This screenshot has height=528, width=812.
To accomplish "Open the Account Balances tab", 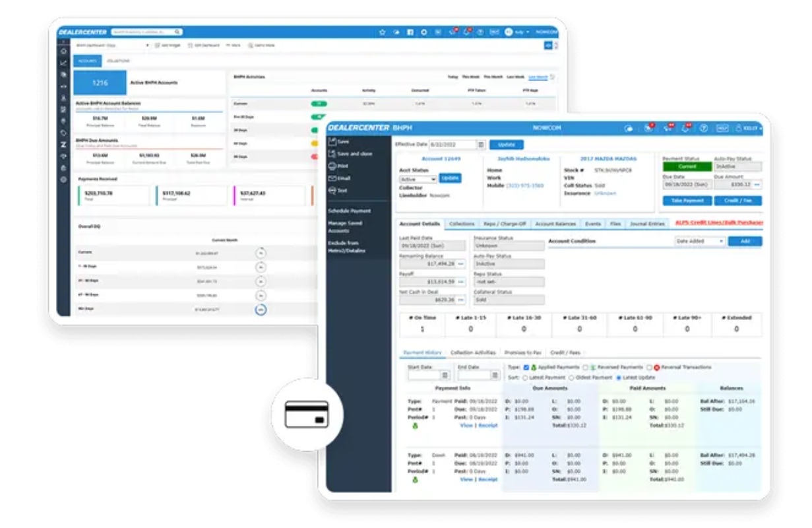I will point(555,224).
